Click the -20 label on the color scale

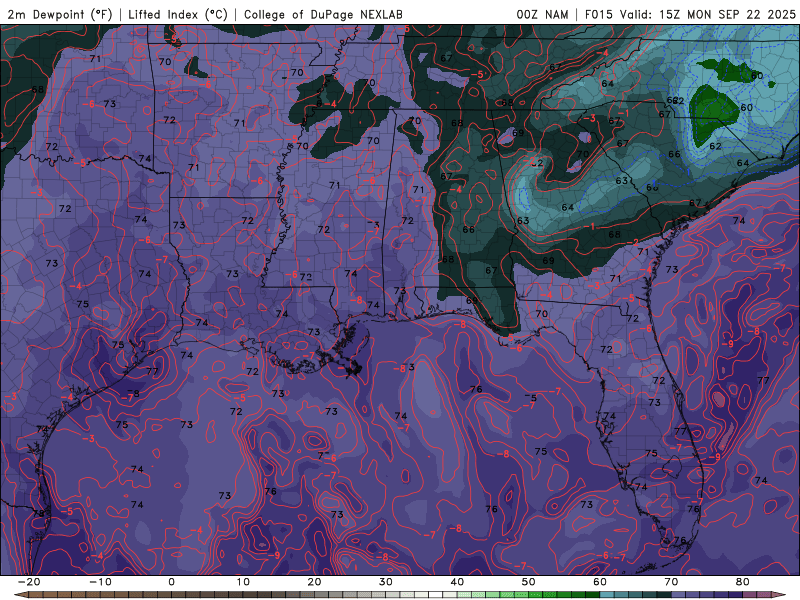pyautogui.click(x=29, y=582)
